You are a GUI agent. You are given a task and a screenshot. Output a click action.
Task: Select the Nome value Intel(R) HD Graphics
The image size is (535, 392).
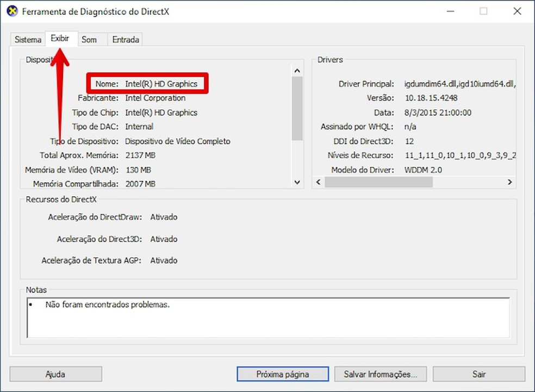[161, 84]
